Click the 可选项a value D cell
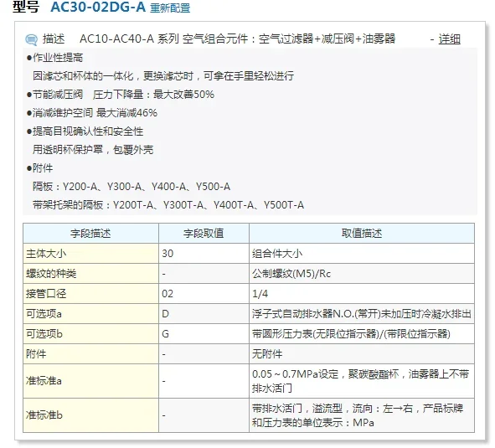This screenshot has height=448, width=495. click(204, 314)
